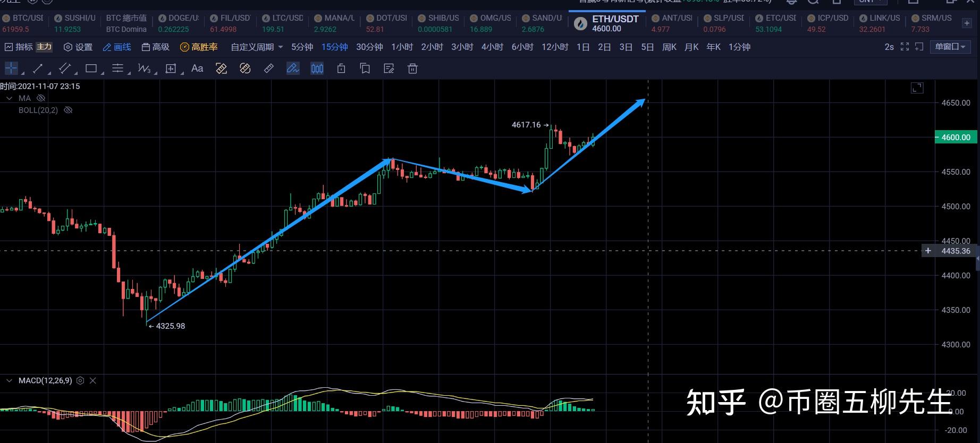980x443 pixels.
Task: Select the boxed plus tool
Action: point(171,68)
